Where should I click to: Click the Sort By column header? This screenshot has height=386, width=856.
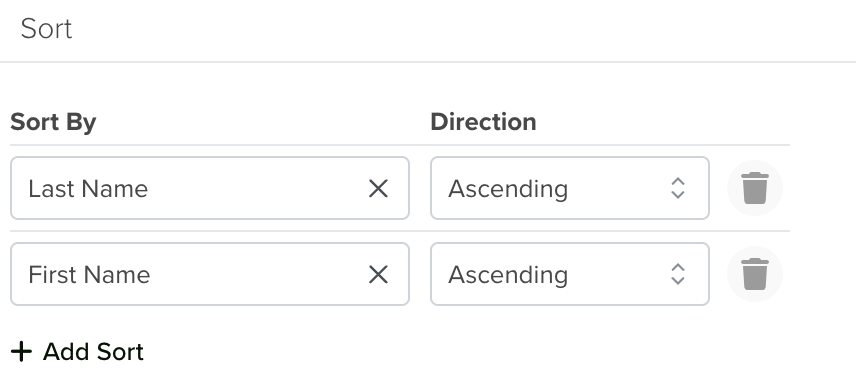point(53,122)
